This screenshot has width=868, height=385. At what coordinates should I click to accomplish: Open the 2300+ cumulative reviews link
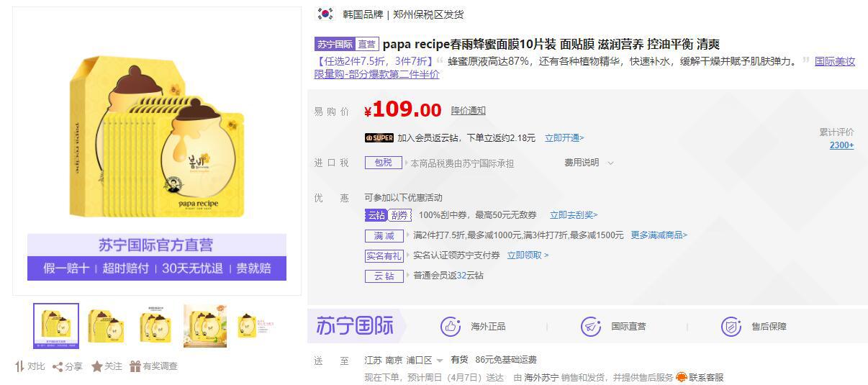coord(841,145)
